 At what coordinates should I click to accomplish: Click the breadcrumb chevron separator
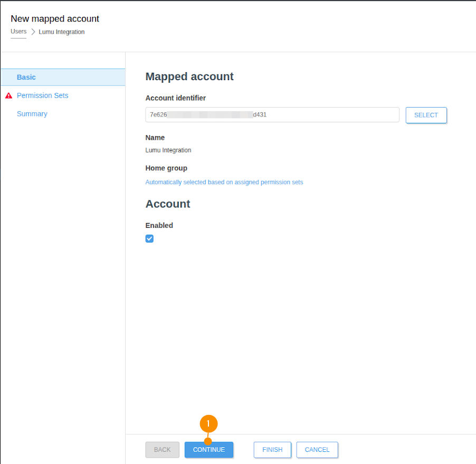point(33,32)
